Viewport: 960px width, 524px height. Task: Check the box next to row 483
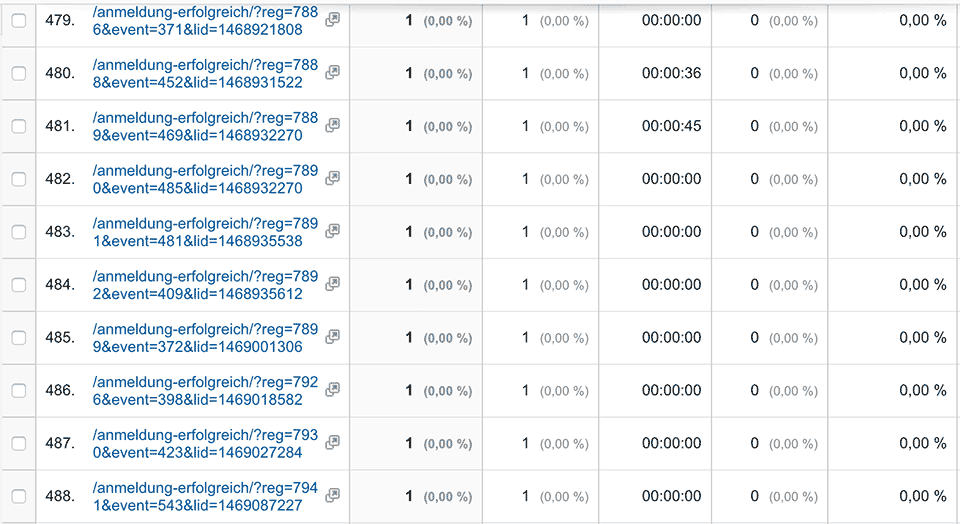[x=18, y=232]
